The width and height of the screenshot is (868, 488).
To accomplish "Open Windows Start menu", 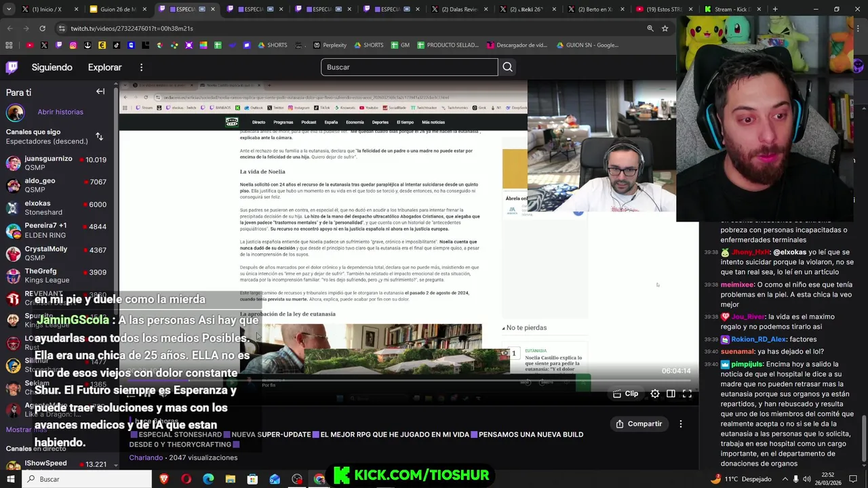I will (x=10, y=479).
